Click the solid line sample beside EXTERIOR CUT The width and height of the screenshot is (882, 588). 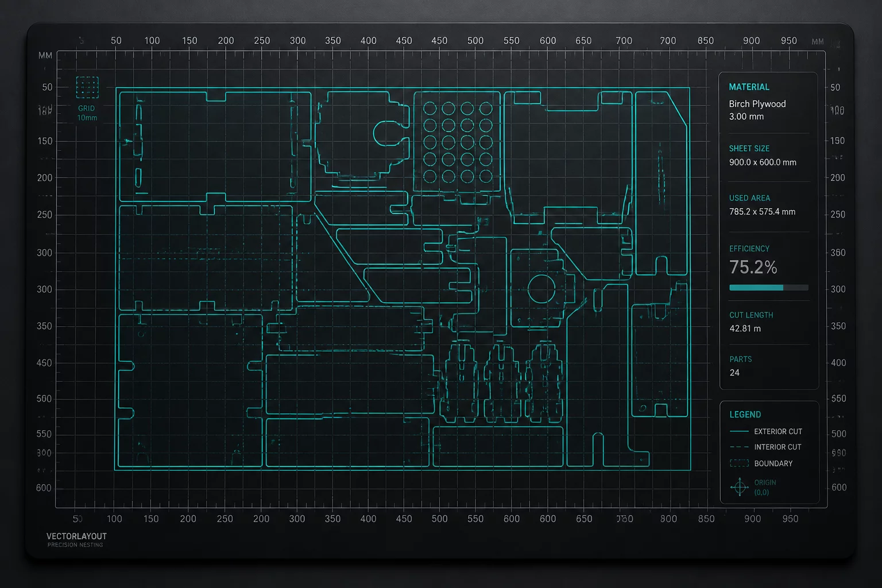pyautogui.click(x=739, y=431)
